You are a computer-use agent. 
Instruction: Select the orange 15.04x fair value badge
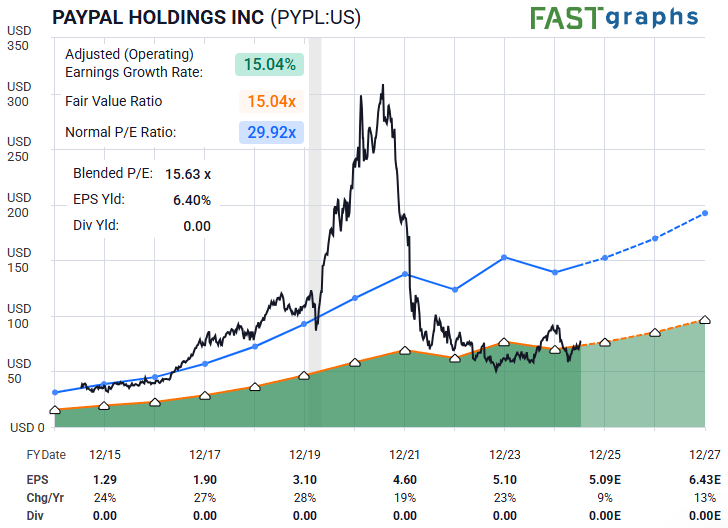click(x=269, y=101)
